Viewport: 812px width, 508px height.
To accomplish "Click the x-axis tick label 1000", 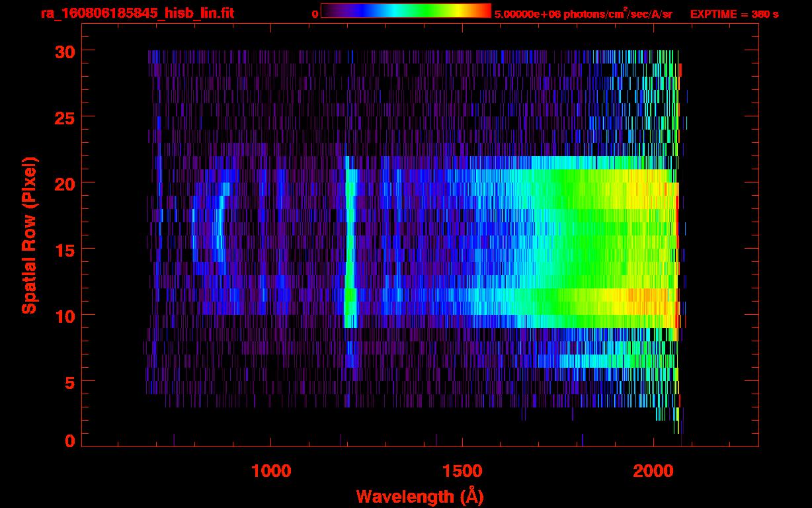I will tap(271, 471).
